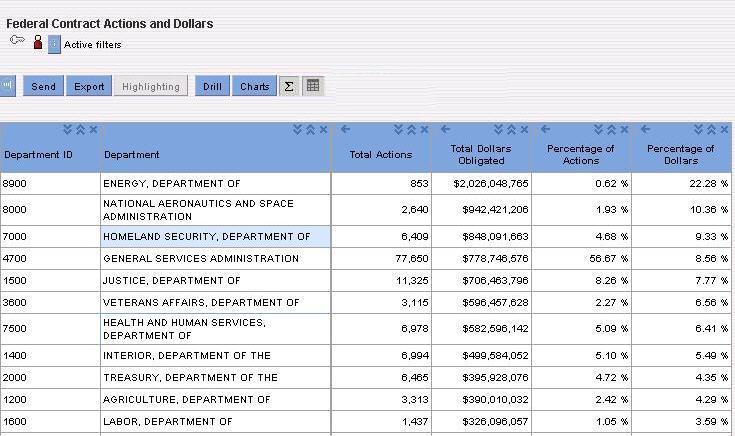Sort Department column descending
Screen dimensions: 735x436
pyautogui.click(x=297, y=129)
